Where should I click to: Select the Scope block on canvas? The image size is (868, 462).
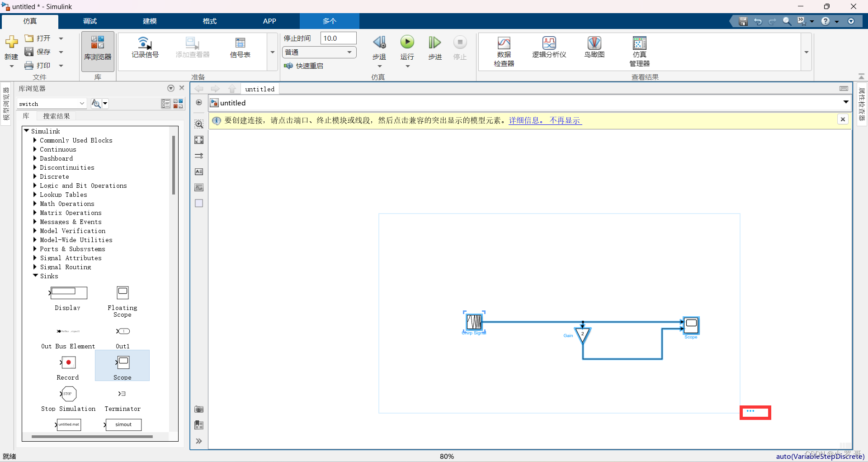click(x=691, y=325)
